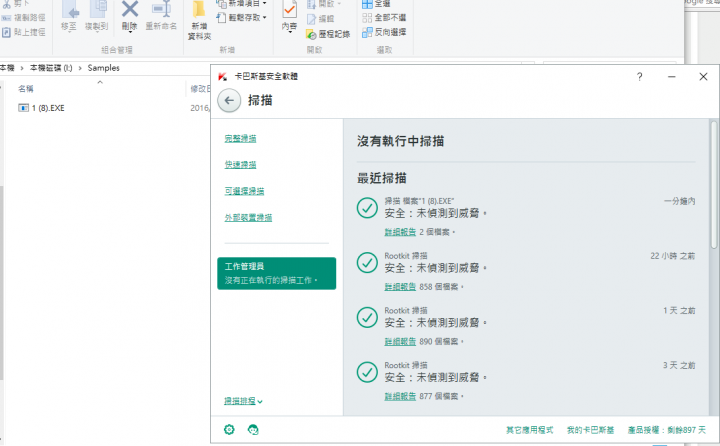The width and height of the screenshot is (720, 446).
Task: Select the 1 (8).EXE file icon in Explorer
Action: (23, 108)
